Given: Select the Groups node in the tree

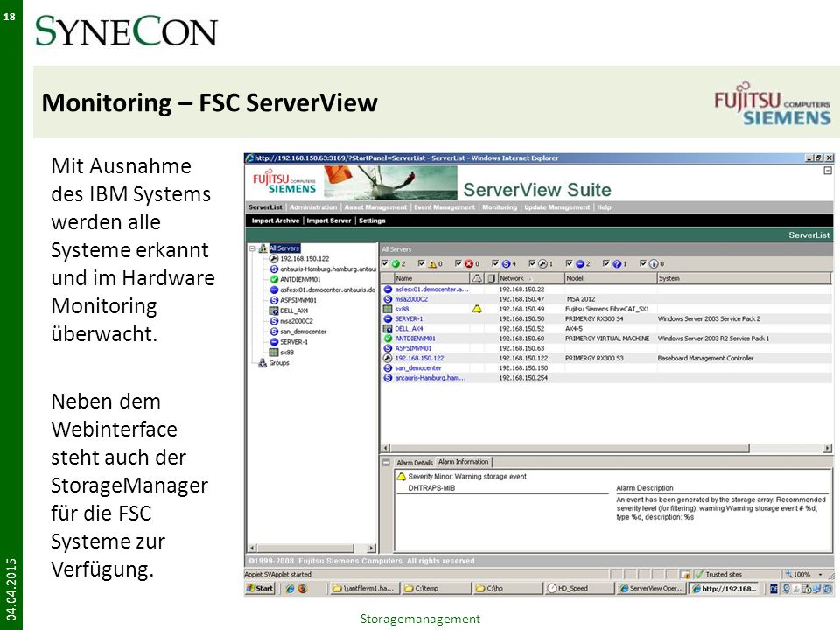Looking at the screenshot, I should click(x=279, y=363).
